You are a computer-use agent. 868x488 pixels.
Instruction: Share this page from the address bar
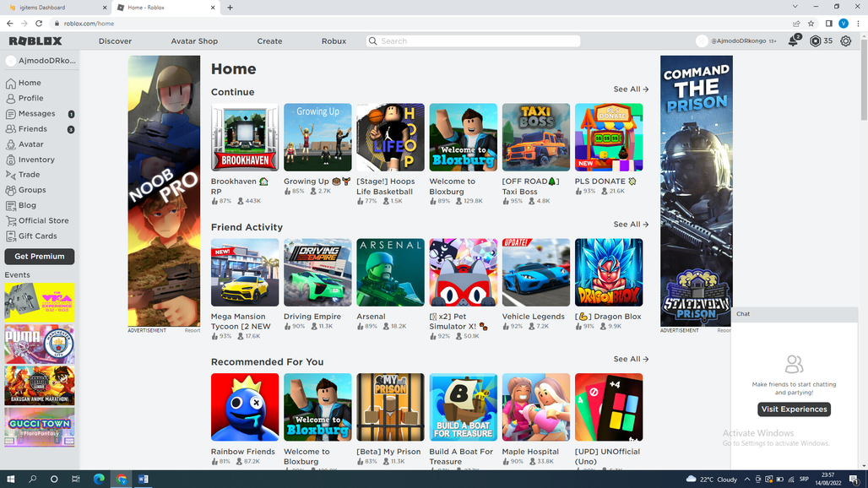(796, 24)
